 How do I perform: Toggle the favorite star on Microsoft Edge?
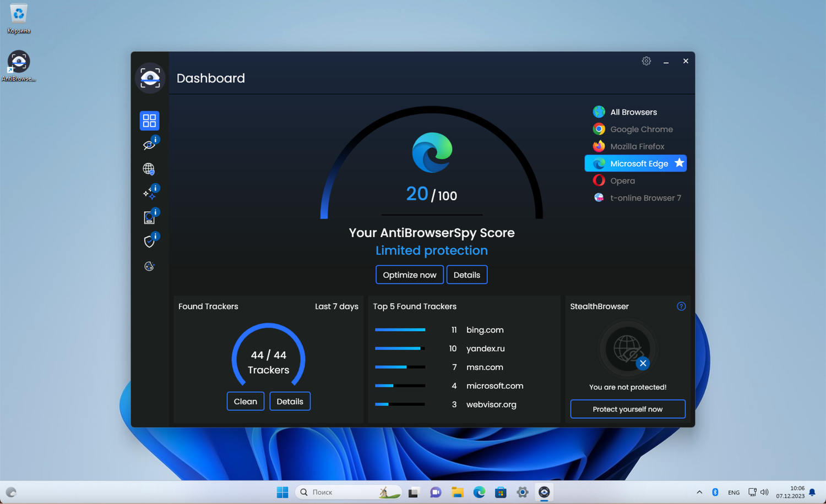[679, 163]
